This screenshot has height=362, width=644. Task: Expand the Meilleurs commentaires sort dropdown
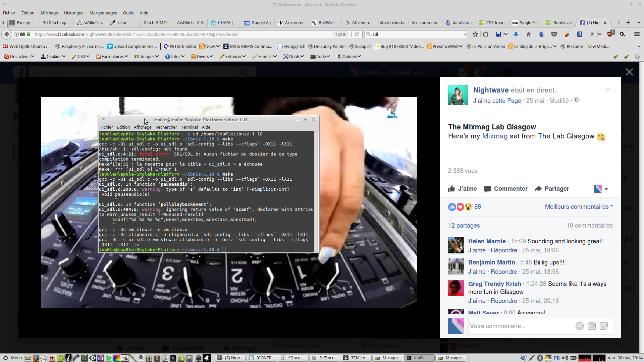tap(579, 207)
